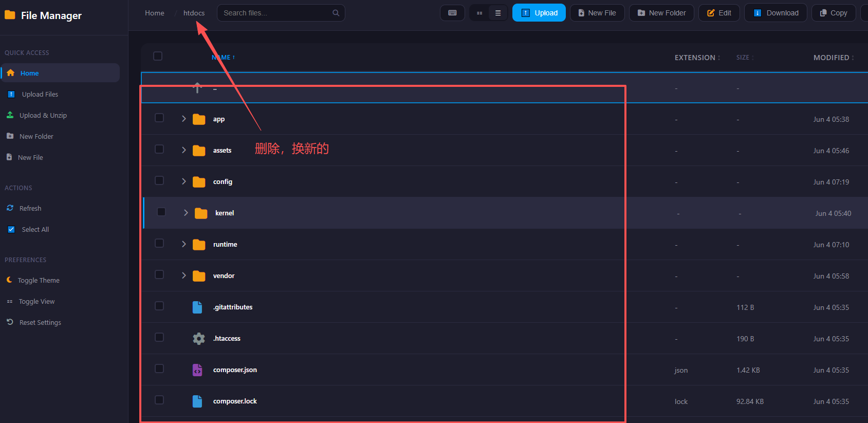The width and height of the screenshot is (868, 423).
Task: Sort by the NAME column header
Action: coord(224,58)
